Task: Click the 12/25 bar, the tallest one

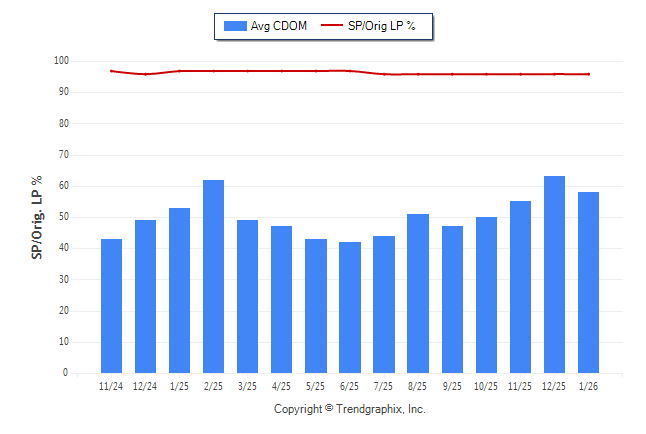Action: [554, 274]
